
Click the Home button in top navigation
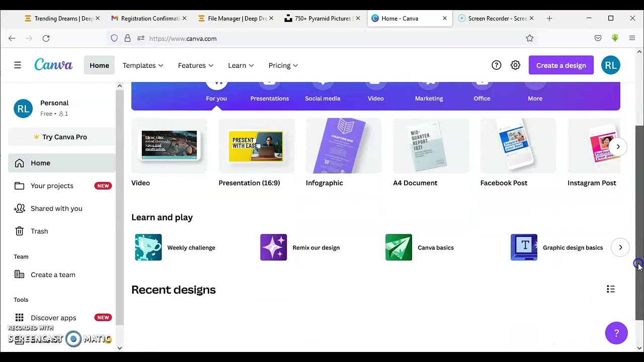[x=99, y=65]
